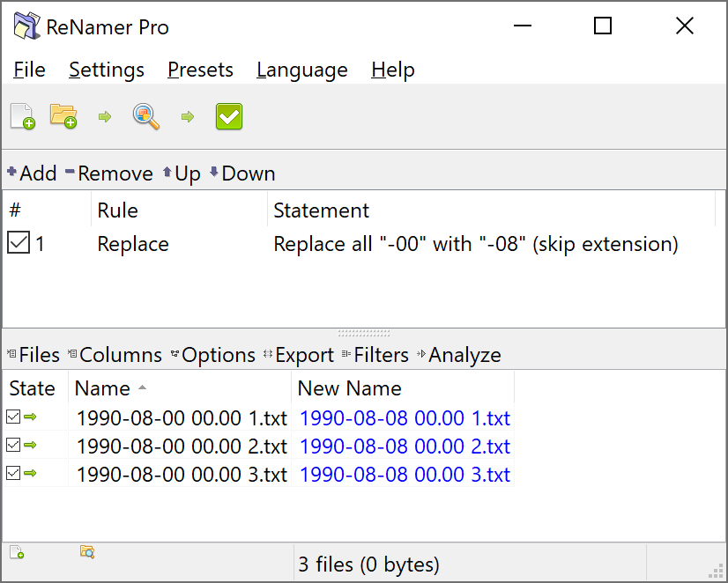Click the green Rename checkmark icon

coord(229,116)
